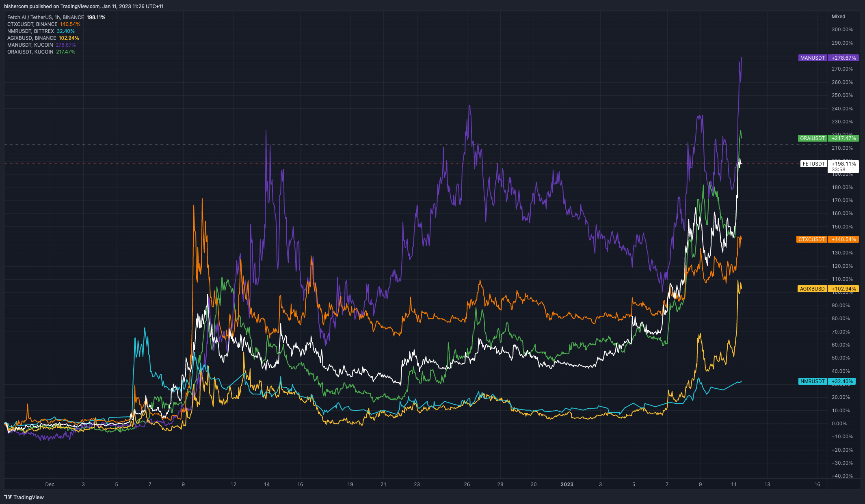Click the green ORAIUSDT price-scale label
Screen dimensions: 865x504
pos(828,138)
